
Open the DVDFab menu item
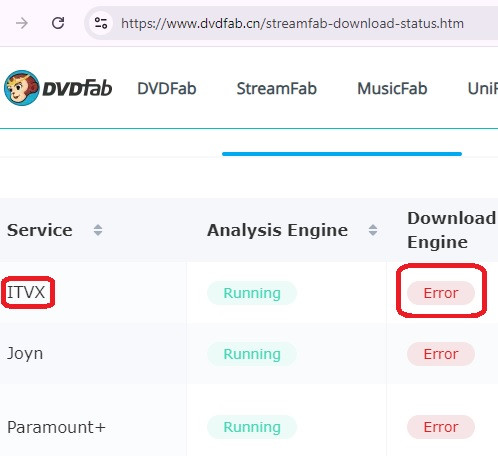tap(167, 89)
